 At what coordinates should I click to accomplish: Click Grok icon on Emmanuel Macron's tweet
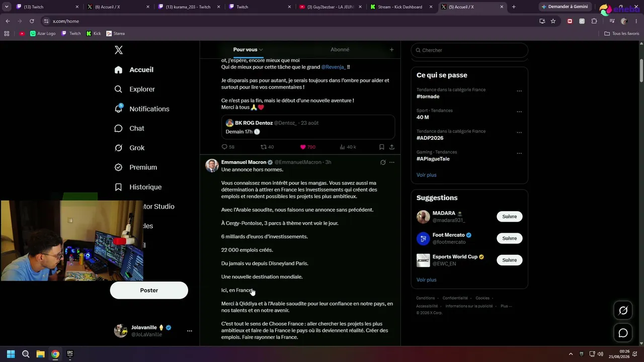(383, 162)
